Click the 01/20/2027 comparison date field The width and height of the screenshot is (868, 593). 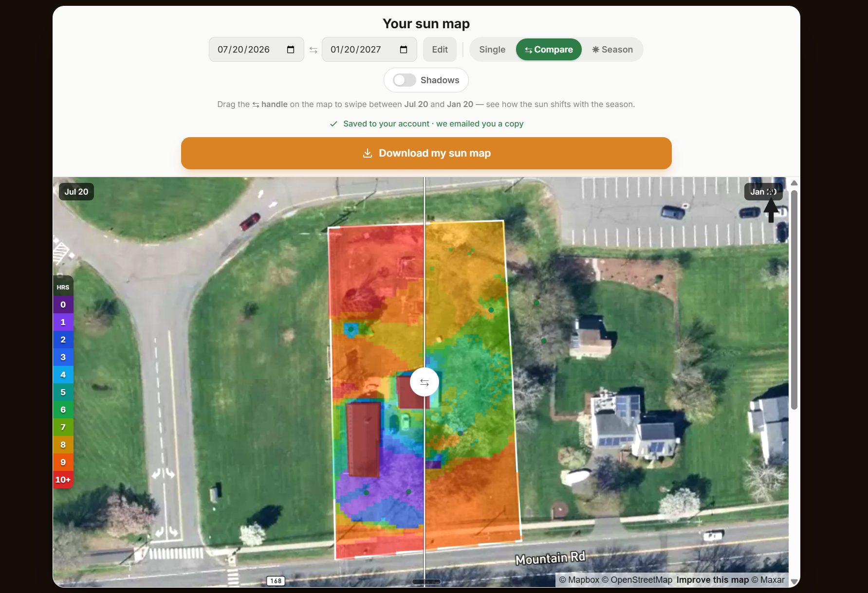pos(369,50)
